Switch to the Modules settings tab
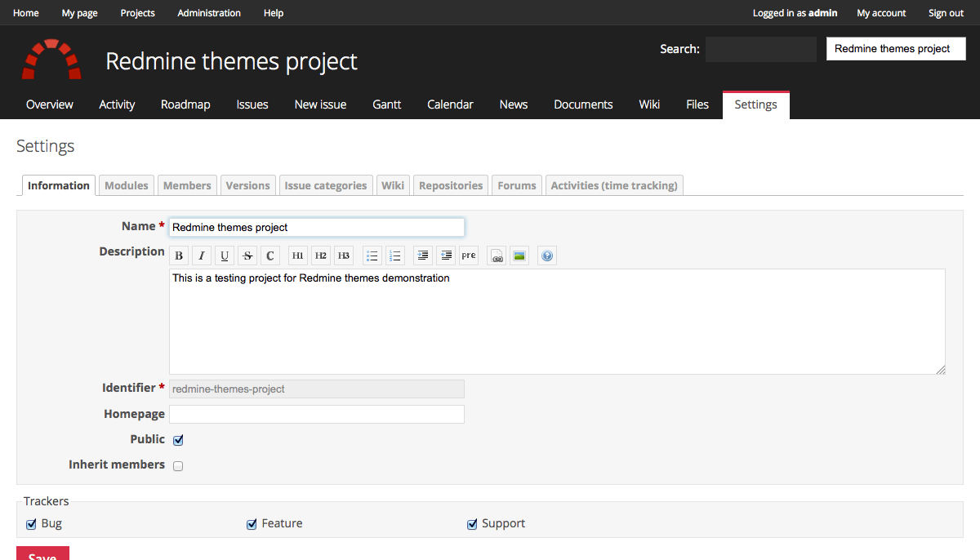Screen dimensions: 980x560 pyautogui.click(x=127, y=185)
